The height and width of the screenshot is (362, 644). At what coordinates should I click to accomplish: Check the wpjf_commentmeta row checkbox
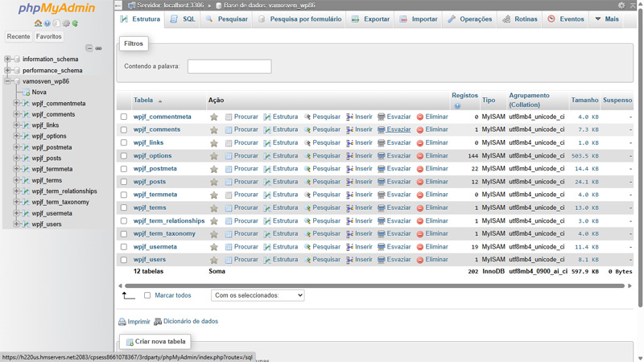pos(124,117)
